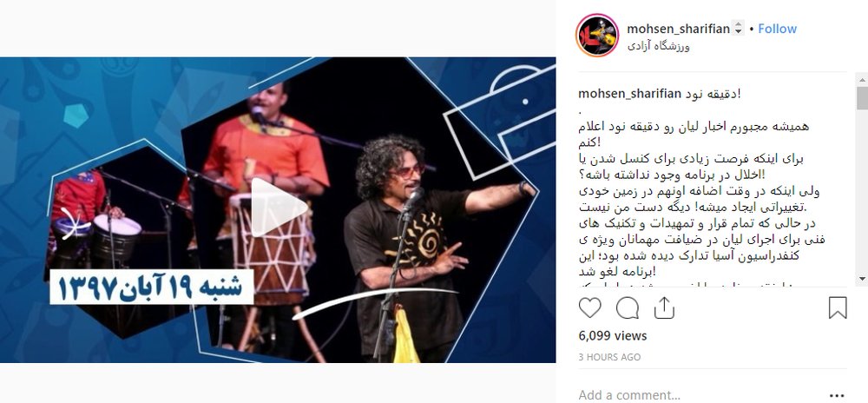Like the post with the heart icon
This screenshot has height=403, width=868.
coord(589,307)
